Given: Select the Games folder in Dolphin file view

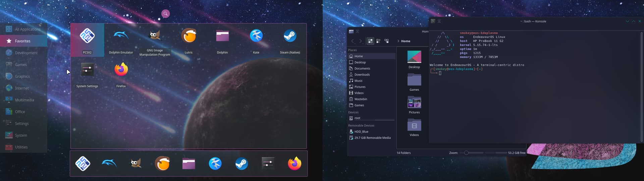Looking at the screenshot, I should click(414, 82).
